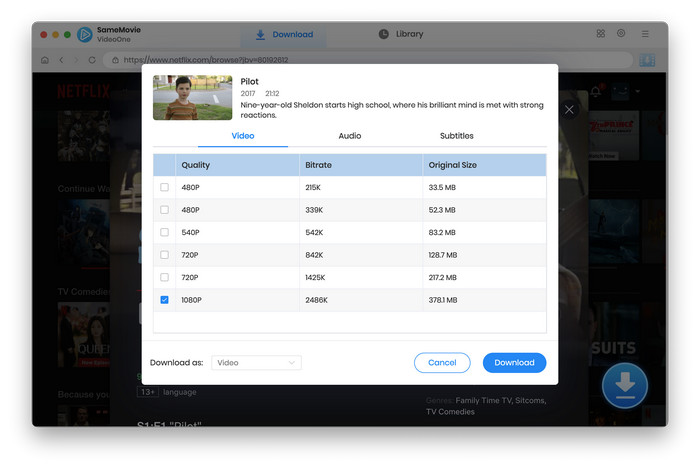Check the 480P 215K quality checkbox
This screenshot has height=469, width=700.
pos(164,187)
